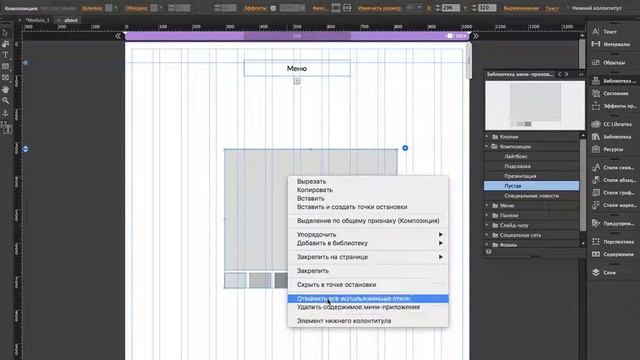The width and height of the screenshot is (640, 360).
Task: Open the Содержимое panel
Action: pos(613,254)
